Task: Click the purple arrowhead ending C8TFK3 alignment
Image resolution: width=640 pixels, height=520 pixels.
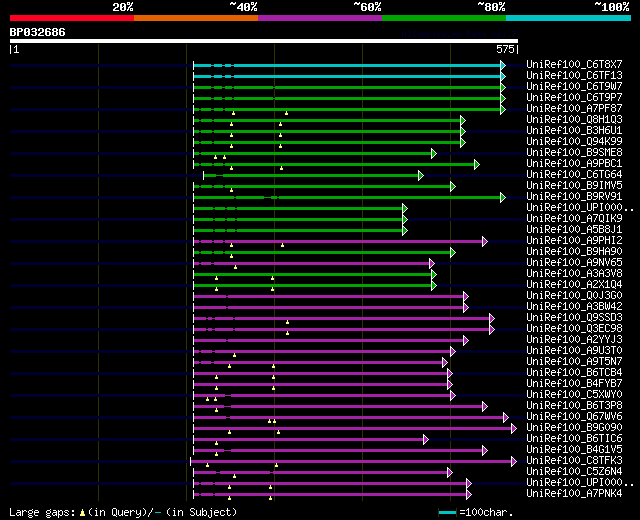Action: coord(514,462)
